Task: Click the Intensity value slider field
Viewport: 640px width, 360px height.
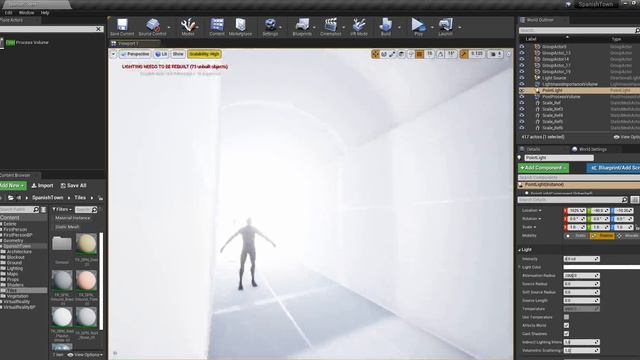Action: tap(581, 259)
